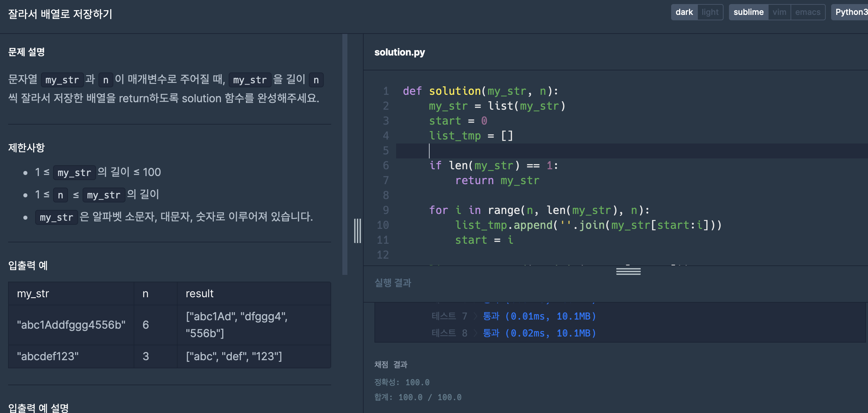The image size is (868, 413).
Task: Click table cell with n value 6
Action: pos(156,325)
